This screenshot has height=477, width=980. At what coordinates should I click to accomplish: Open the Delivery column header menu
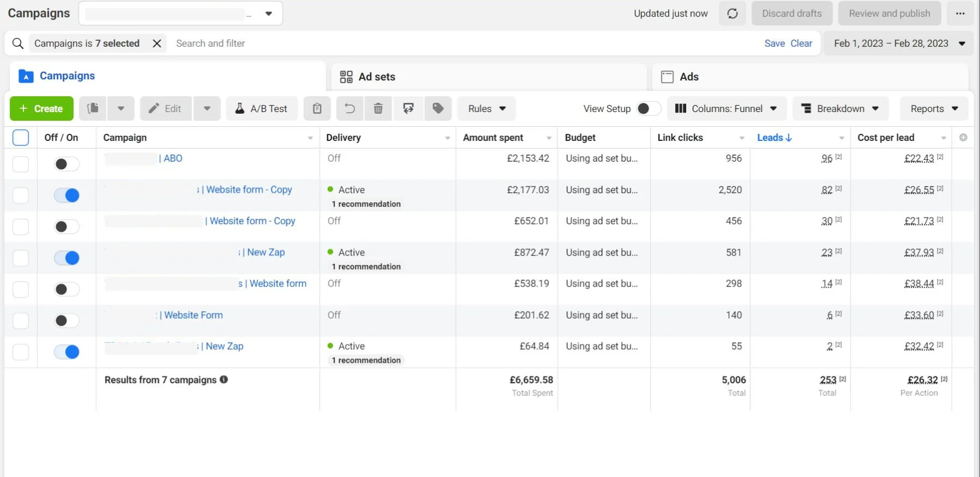(x=448, y=138)
